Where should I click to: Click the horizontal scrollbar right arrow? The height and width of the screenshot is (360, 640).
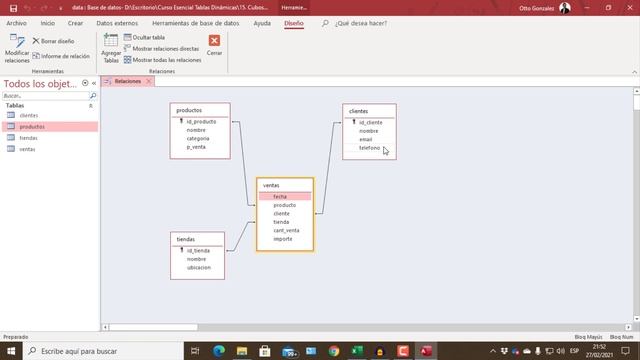click(628, 327)
